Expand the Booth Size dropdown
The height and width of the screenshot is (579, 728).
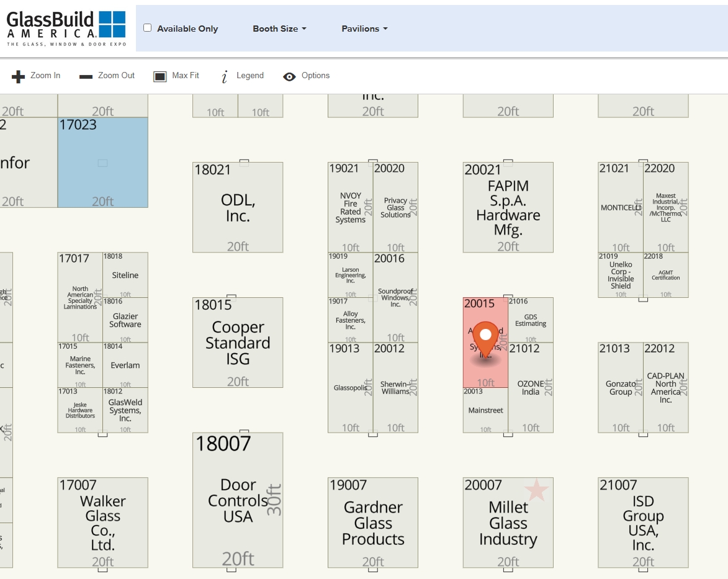279,29
